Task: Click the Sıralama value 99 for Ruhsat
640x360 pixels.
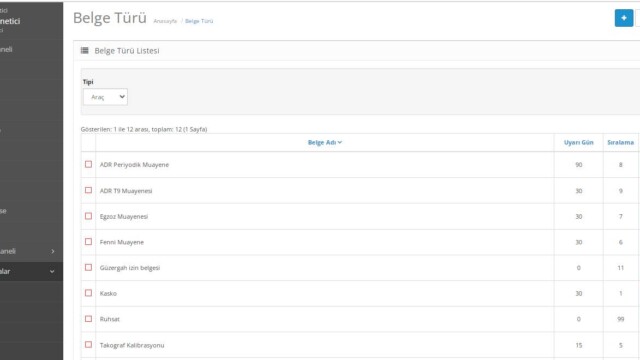Action: [x=620, y=319]
